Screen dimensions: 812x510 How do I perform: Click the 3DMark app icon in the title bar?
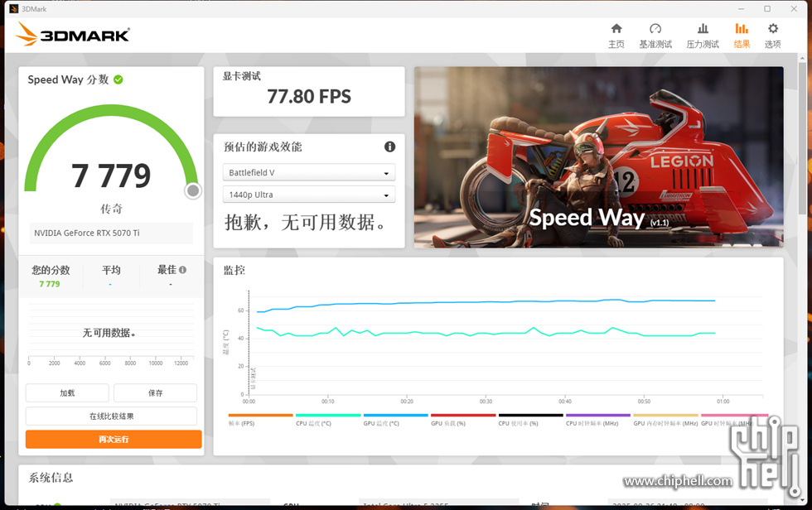14,9
